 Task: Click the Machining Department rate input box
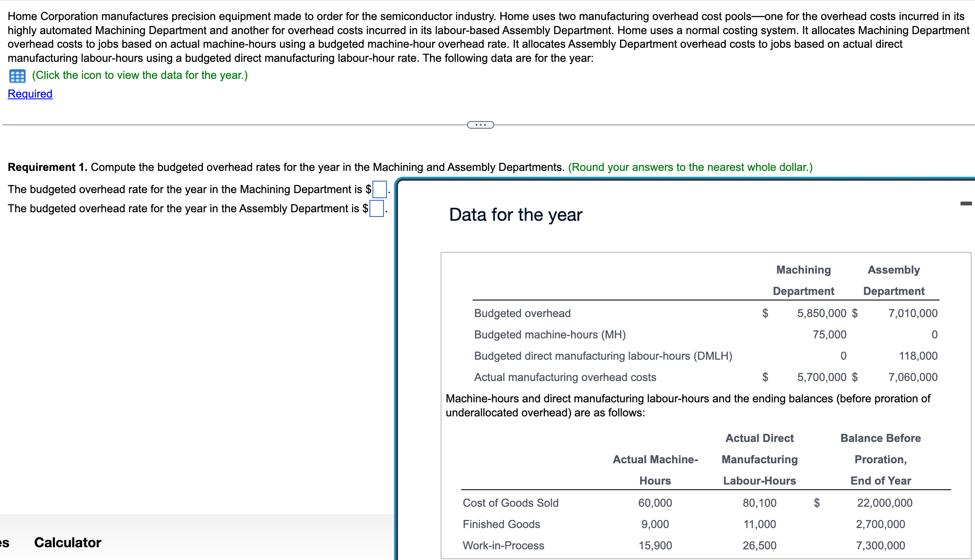click(379, 189)
